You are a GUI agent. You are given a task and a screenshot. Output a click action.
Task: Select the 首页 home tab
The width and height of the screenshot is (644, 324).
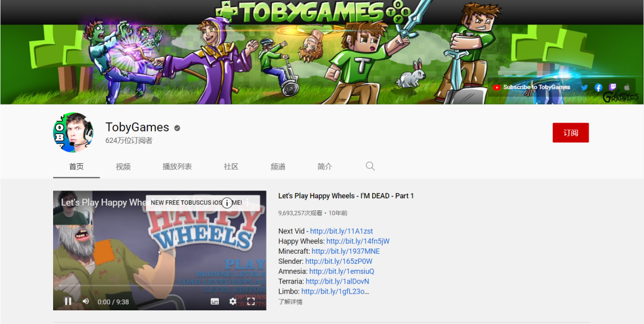[76, 167]
